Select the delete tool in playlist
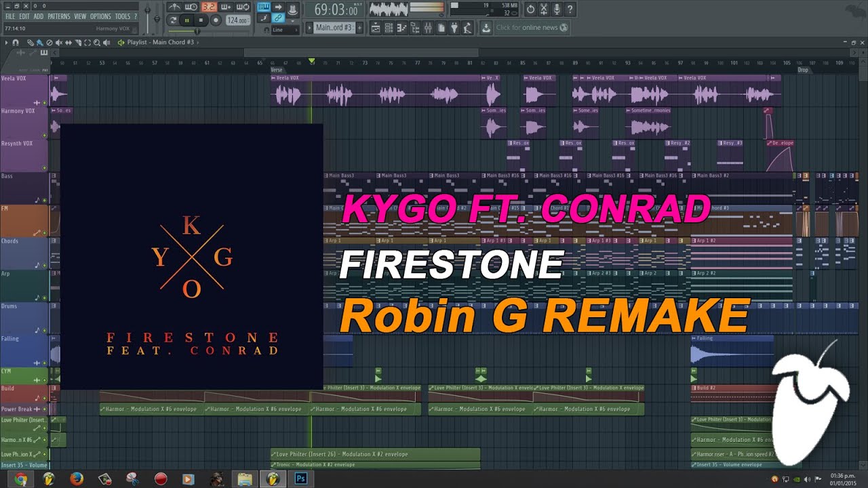 [x=50, y=42]
